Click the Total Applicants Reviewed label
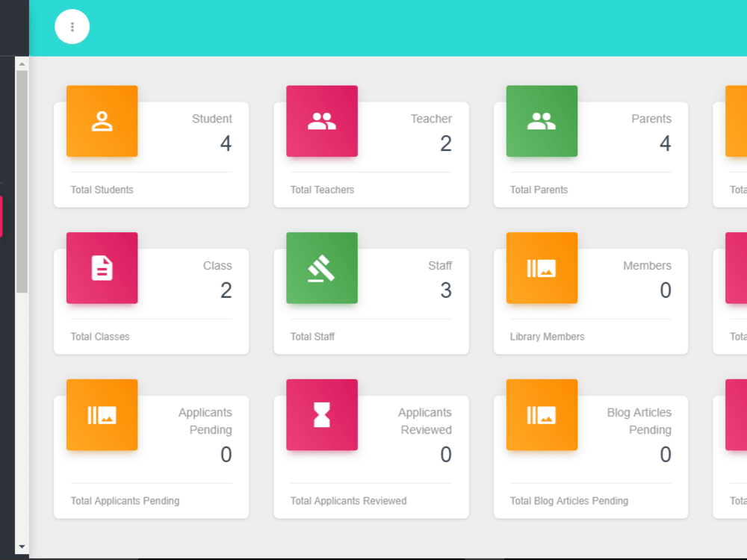The width and height of the screenshot is (747, 560). tap(348, 501)
